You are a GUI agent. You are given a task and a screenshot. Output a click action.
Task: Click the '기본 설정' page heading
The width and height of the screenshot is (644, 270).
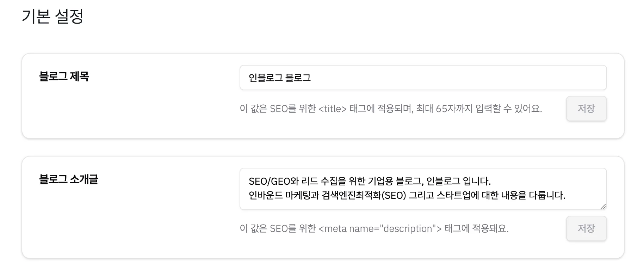[x=52, y=16]
